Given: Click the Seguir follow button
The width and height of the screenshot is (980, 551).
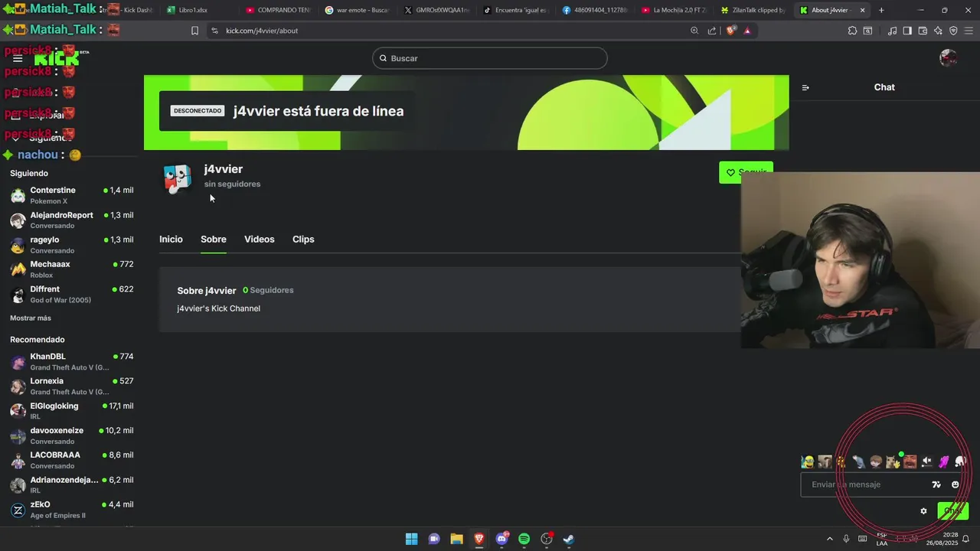Looking at the screenshot, I should coord(746,172).
